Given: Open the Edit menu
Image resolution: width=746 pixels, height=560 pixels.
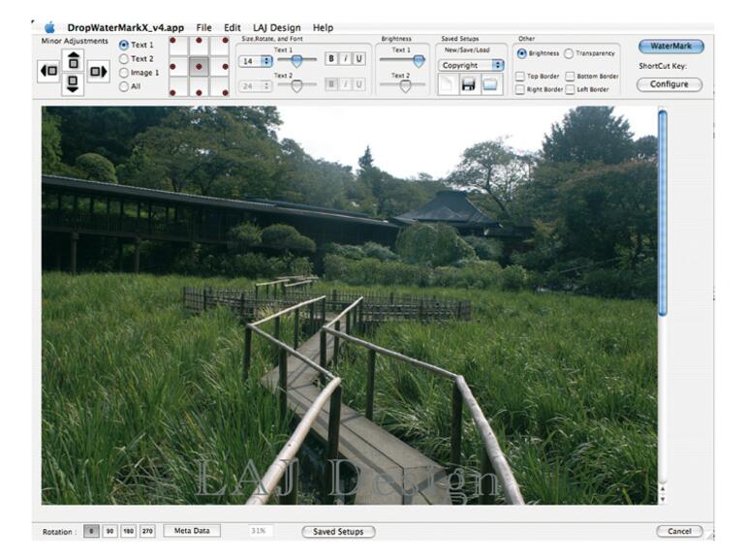Looking at the screenshot, I should coord(232,28).
